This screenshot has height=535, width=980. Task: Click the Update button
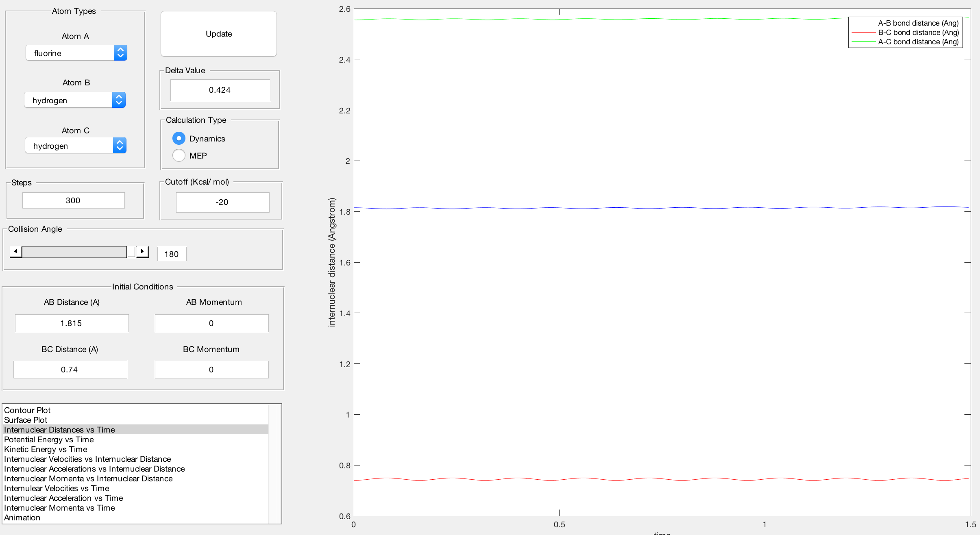click(219, 34)
